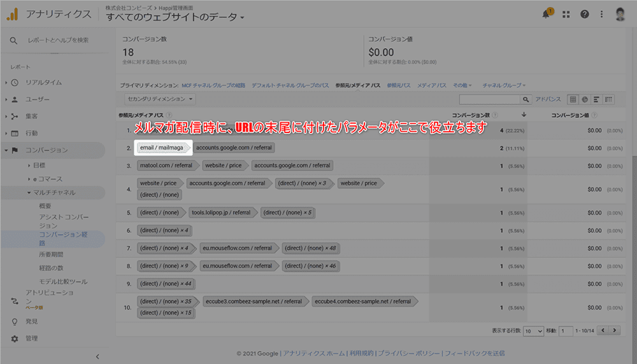Switch to data table view icon

573,99
